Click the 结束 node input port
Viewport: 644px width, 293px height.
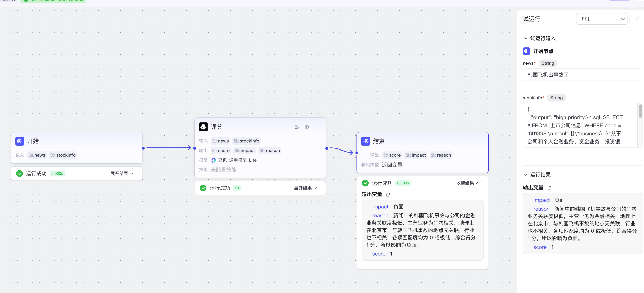357,153
